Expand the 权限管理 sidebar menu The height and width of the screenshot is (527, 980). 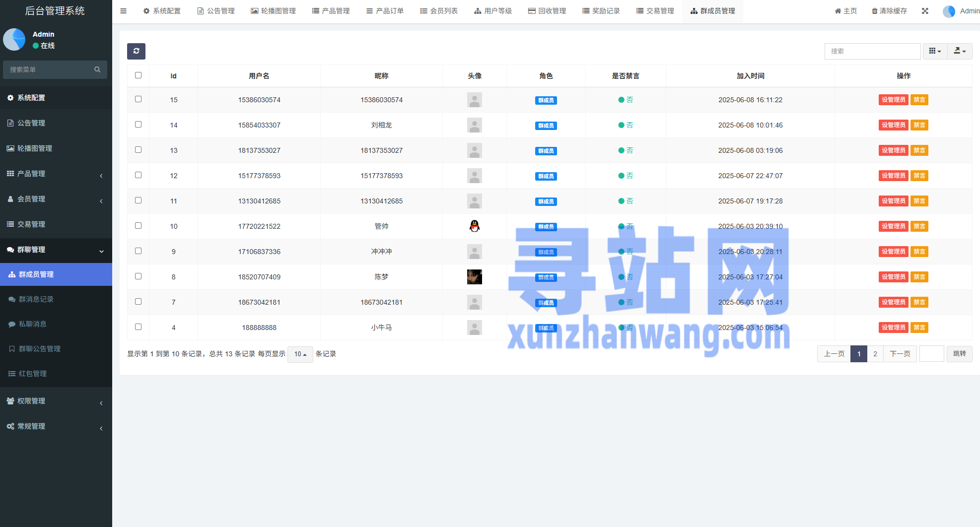click(x=31, y=401)
